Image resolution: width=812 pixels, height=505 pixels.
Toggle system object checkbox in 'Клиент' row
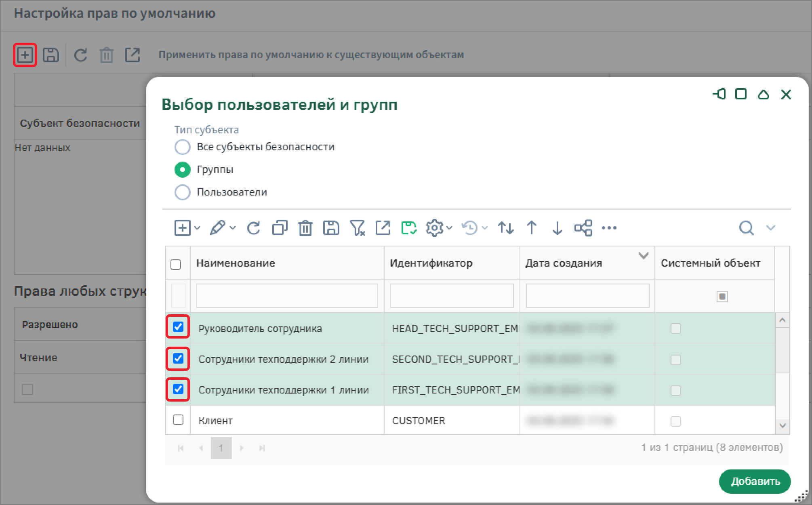tap(676, 421)
